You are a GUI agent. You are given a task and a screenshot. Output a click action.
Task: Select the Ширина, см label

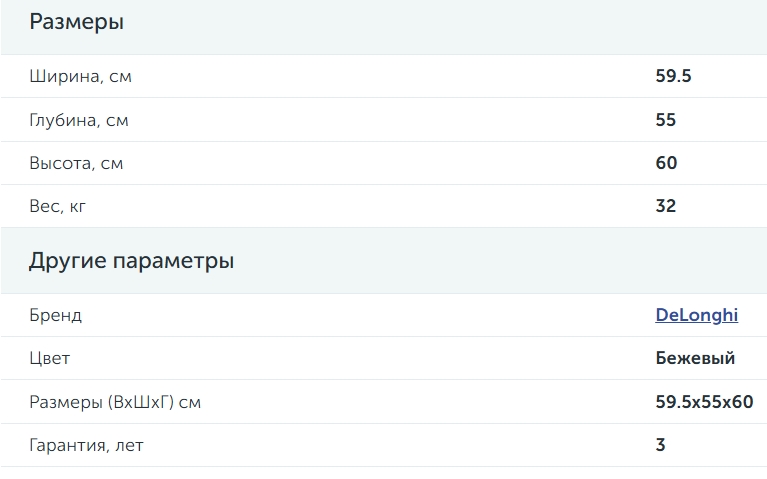click(x=81, y=76)
